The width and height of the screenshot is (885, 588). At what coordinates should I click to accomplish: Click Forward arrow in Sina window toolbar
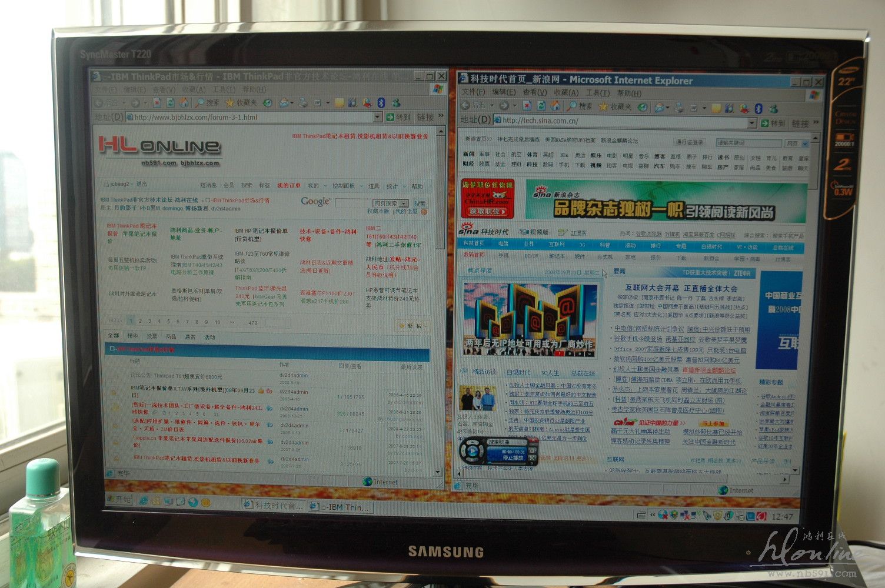pos(504,106)
